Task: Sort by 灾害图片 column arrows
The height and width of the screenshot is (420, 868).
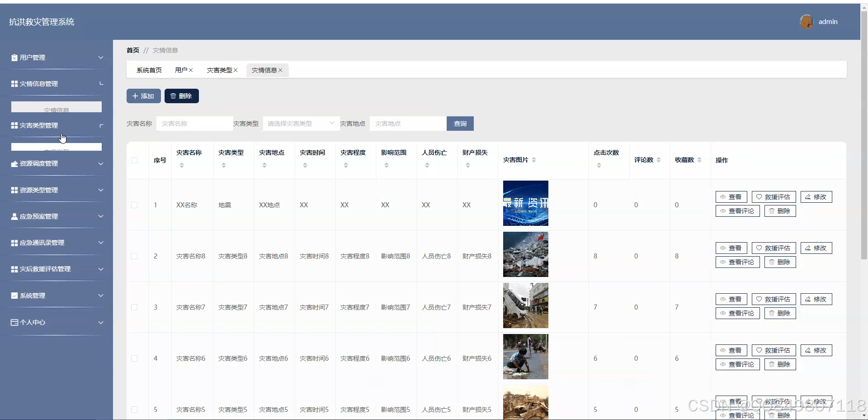Action: [534, 160]
